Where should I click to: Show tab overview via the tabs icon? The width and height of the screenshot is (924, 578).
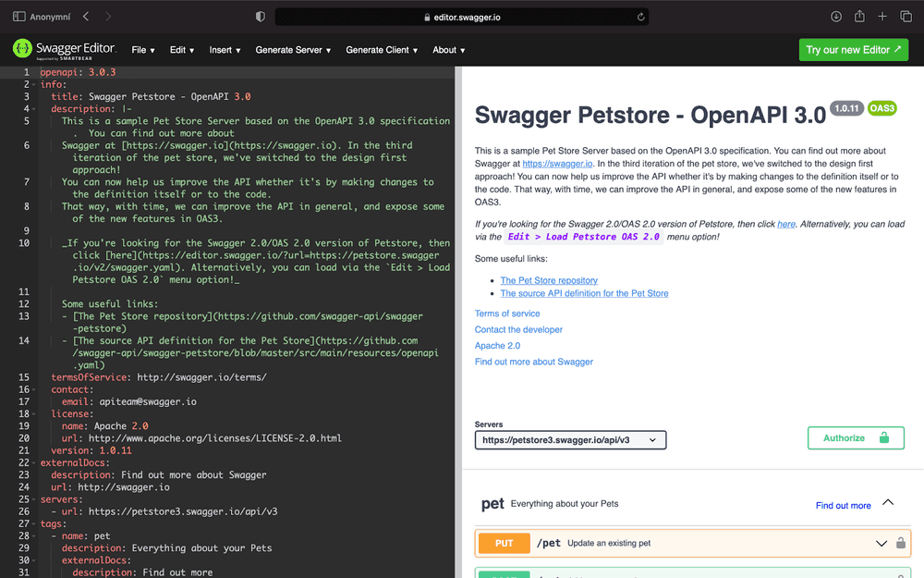click(906, 16)
